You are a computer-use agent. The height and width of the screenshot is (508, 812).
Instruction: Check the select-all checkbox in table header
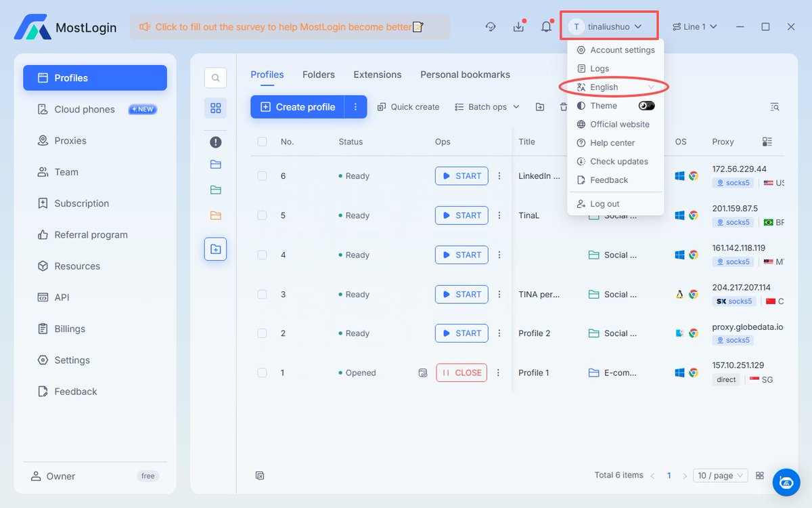click(x=262, y=142)
